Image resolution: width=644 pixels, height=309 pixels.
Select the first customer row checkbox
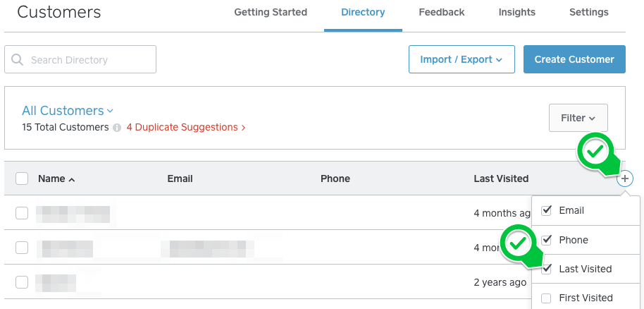22,213
